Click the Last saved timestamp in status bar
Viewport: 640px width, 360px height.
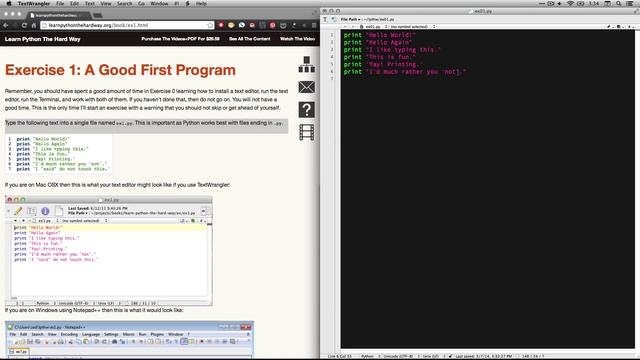[x=483, y=356]
